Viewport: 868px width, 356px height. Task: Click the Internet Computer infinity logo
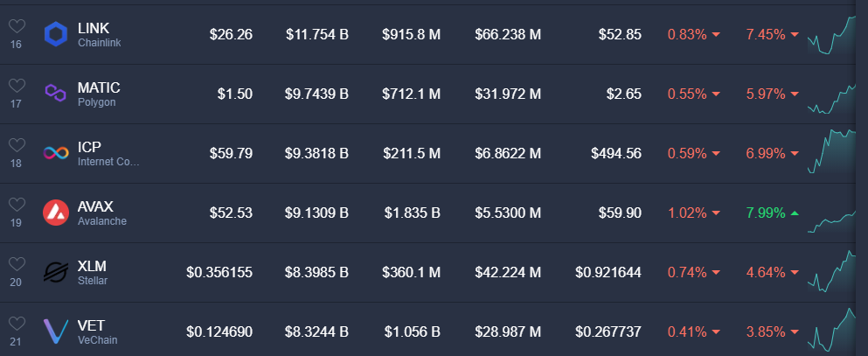pos(56,153)
